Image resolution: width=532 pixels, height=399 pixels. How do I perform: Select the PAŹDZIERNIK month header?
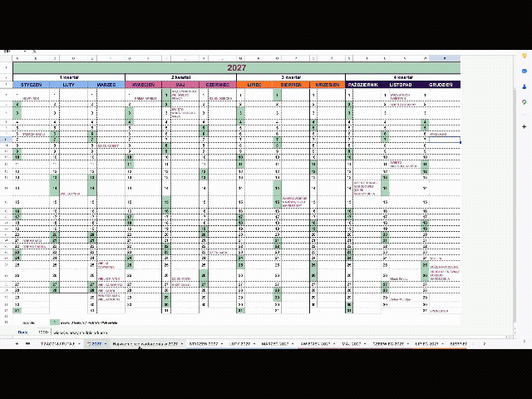tap(363, 85)
